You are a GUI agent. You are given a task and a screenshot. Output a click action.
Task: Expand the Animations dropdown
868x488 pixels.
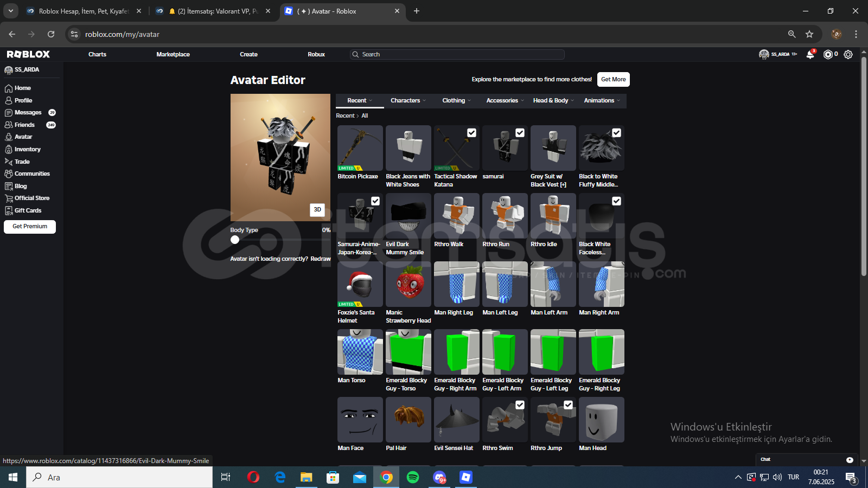[602, 101]
